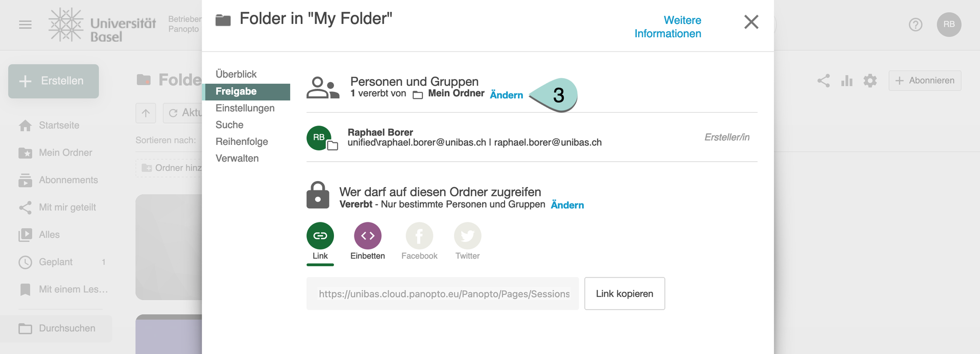
Task: Open the Weitere Informationen link
Action: (667, 27)
